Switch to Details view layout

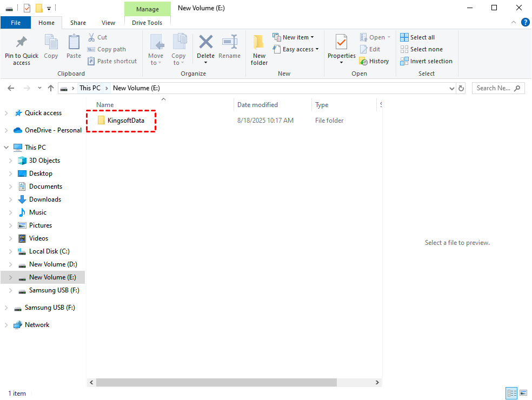tap(511, 393)
